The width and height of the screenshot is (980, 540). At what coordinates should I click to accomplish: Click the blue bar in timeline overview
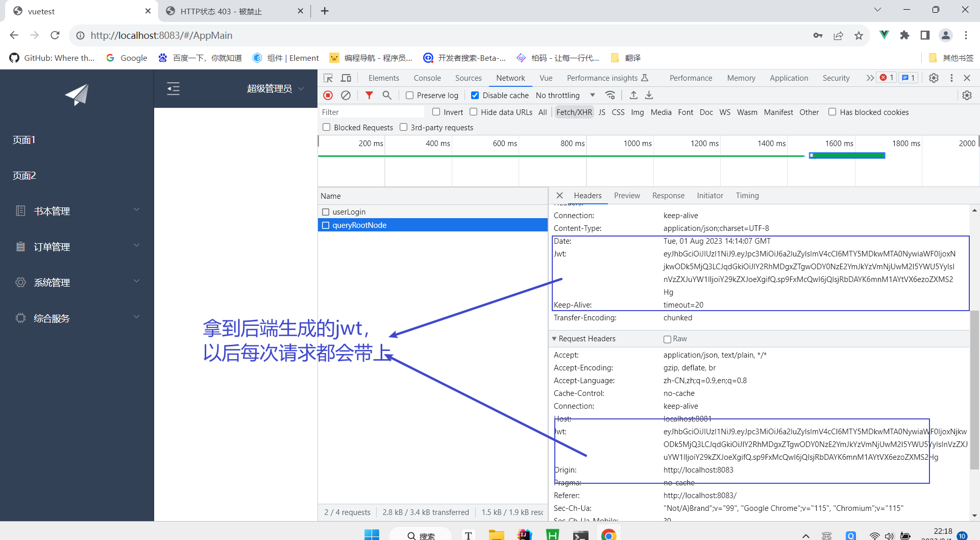[847, 155]
